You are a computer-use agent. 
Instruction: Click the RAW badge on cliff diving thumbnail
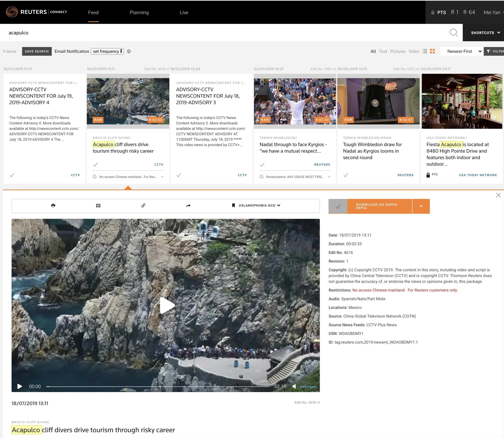98,120
